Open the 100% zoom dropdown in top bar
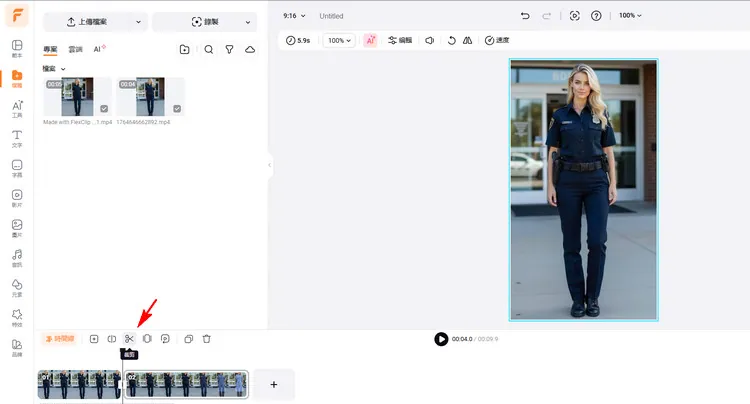Screen dimensions: 750x404 [x=630, y=16]
